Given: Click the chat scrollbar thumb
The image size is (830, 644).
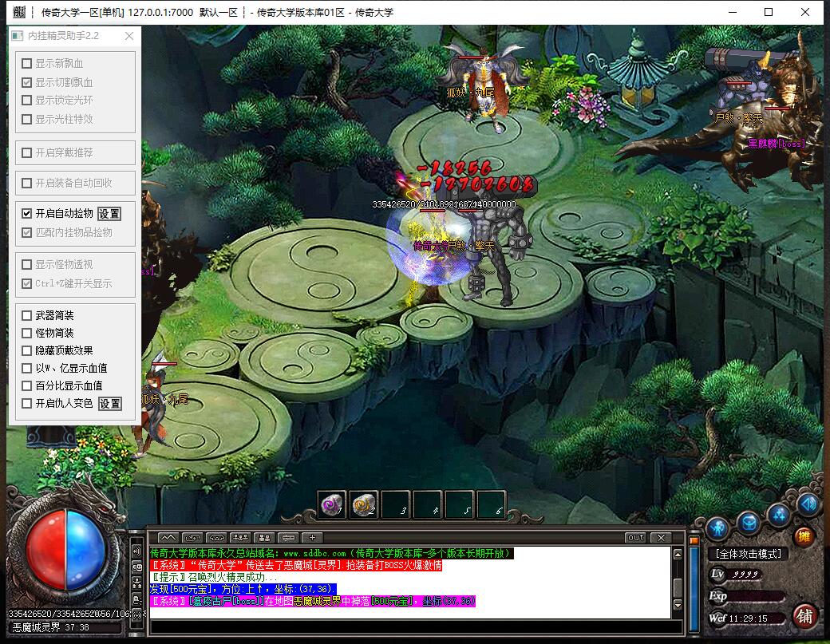Looking at the screenshot, I should click(x=678, y=587).
